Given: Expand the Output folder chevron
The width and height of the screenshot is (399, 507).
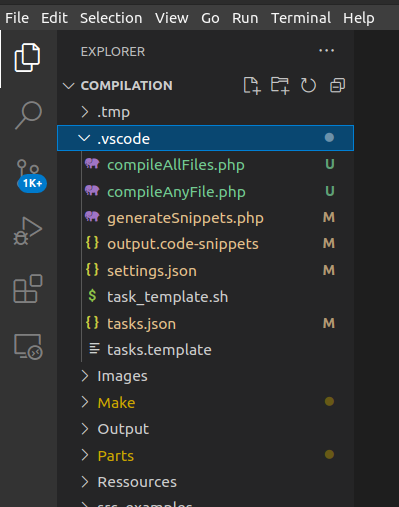Looking at the screenshot, I should (x=85, y=429).
